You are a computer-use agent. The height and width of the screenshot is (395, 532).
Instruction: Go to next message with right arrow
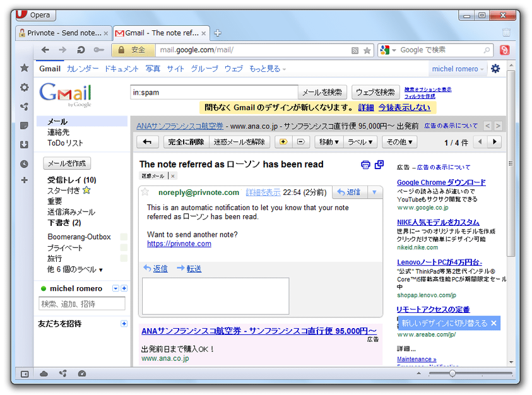pos(494,142)
